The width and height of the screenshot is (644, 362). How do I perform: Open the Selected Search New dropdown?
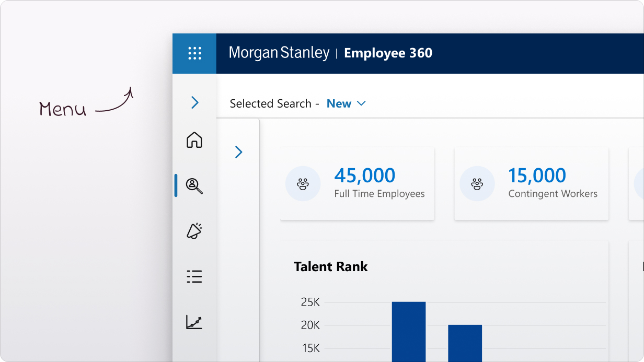(346, 103)
